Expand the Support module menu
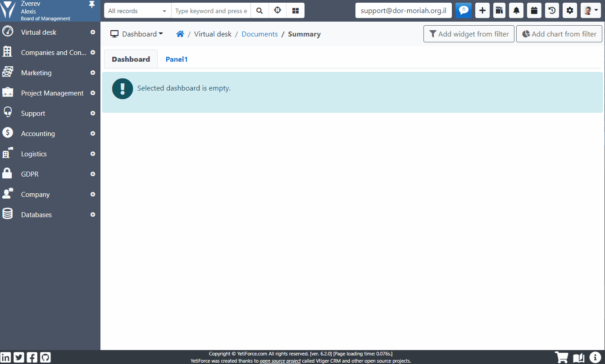Screen dimensions: 605x364 92,113
